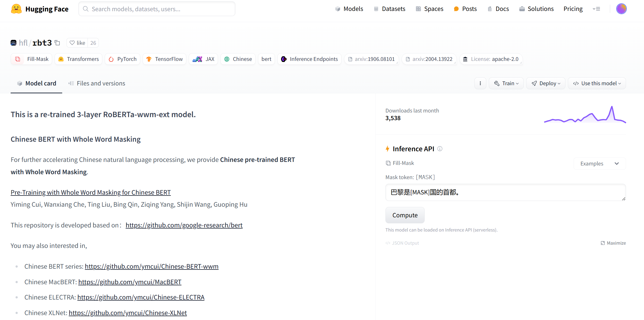The image size is (644, 320).
Task: Expand the Deploy dropdown
Action: coord(546,83)
